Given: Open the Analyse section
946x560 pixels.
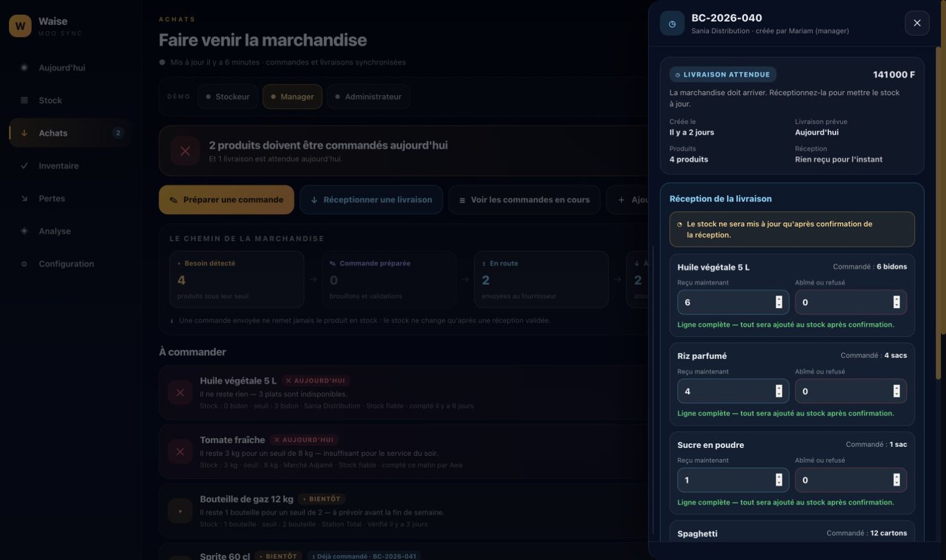Looking at the screenshot, I should coord(70,231).
